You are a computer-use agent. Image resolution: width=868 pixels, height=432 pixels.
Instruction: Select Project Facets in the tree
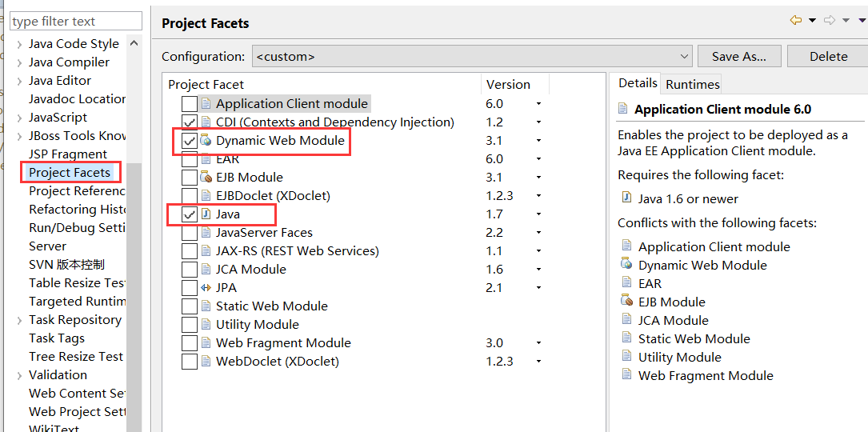click(x=70, y=173)
